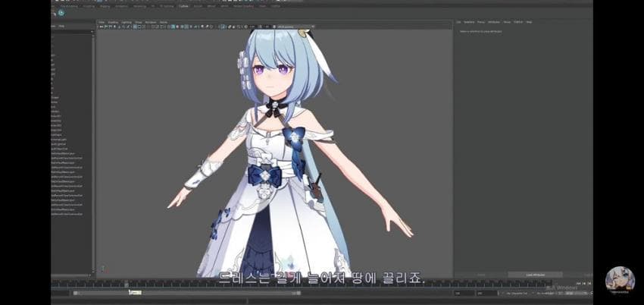This screenshot has height=305, width=644.
Task: Switch to the highlighted Custom shelf tab
Action: coord(183,5)
